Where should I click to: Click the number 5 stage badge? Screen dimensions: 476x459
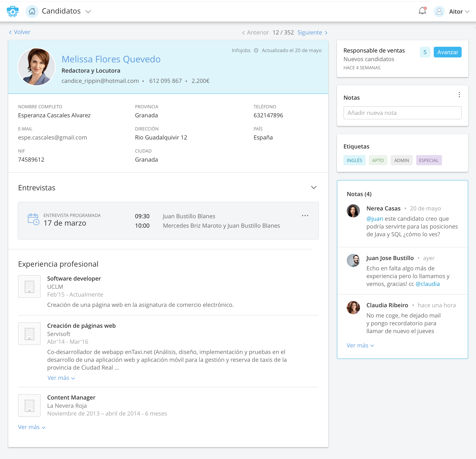(425, 52)
